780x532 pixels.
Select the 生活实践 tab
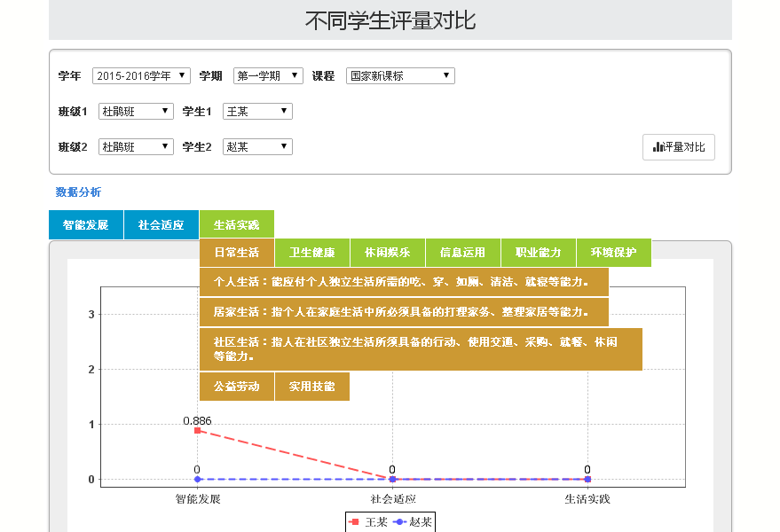(x=236, y=224)
